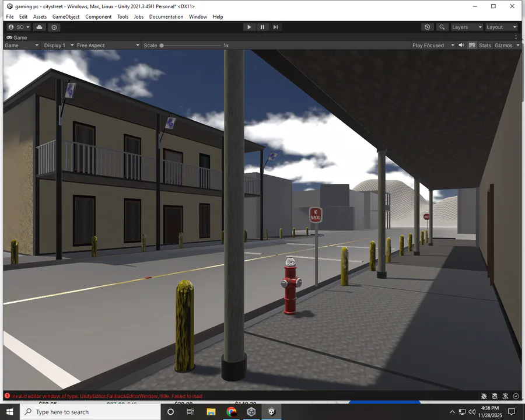Open the Tools menu

[123, 17]
